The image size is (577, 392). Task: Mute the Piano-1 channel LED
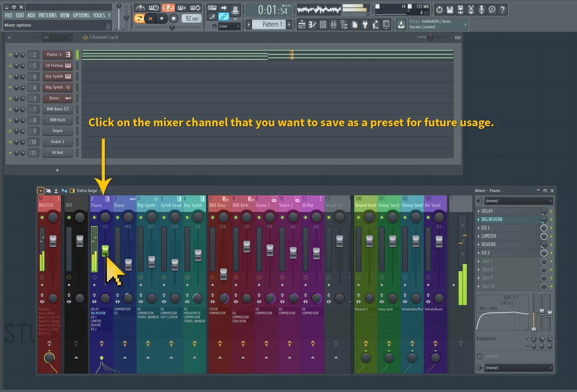10,55
